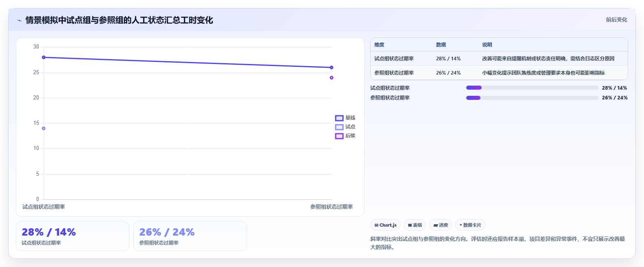Viewport: 644px width, 267px height.
Task: Click the baseline data point at value 28
Action: [44, 57]
